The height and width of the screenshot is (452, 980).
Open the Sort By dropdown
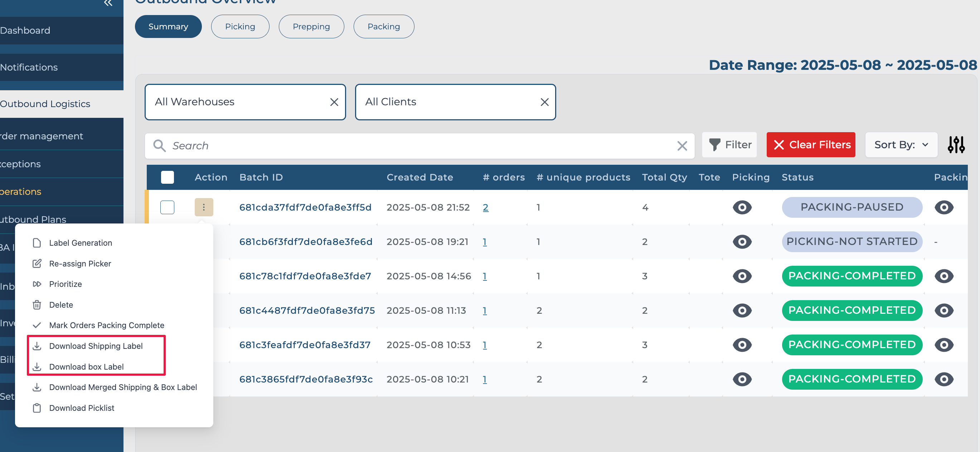(x=901, y=145)
